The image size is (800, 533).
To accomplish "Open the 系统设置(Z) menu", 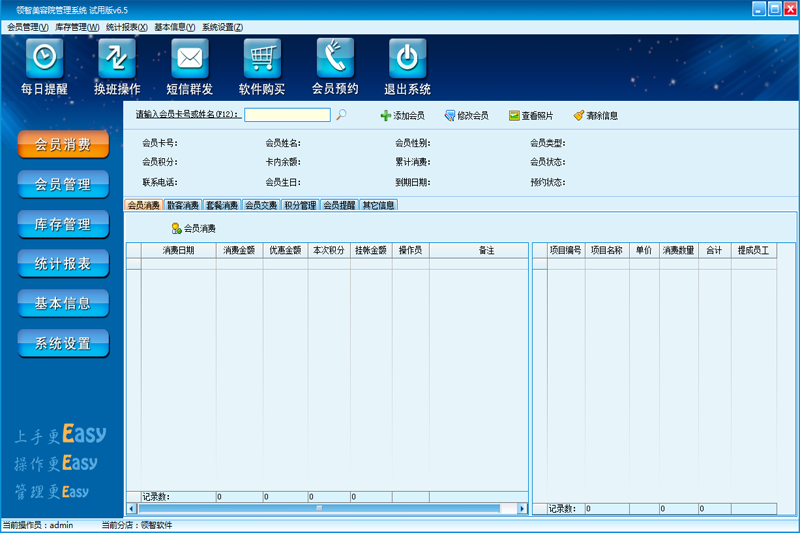I will pos(222,27).
